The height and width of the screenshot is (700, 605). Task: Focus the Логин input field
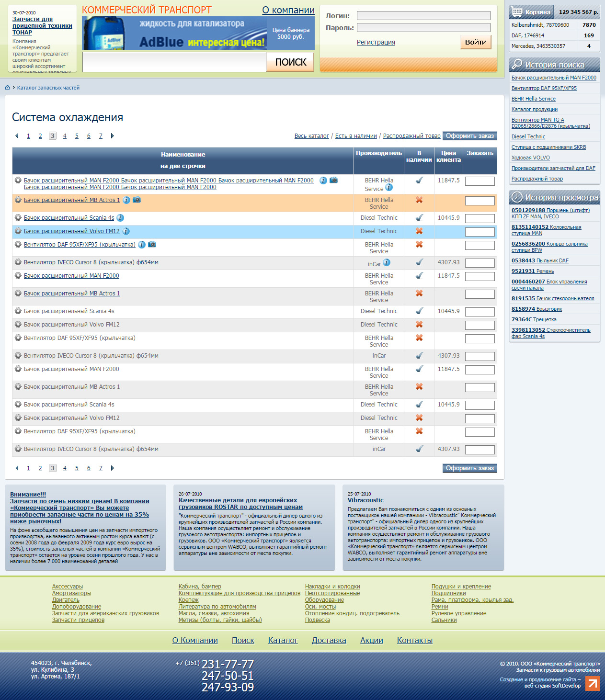point(423,16)
